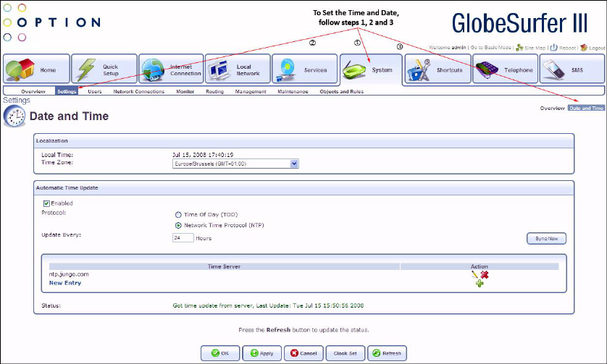Click the Refresh button
Viewport: 607px width, 364px height.
point(387,353)
